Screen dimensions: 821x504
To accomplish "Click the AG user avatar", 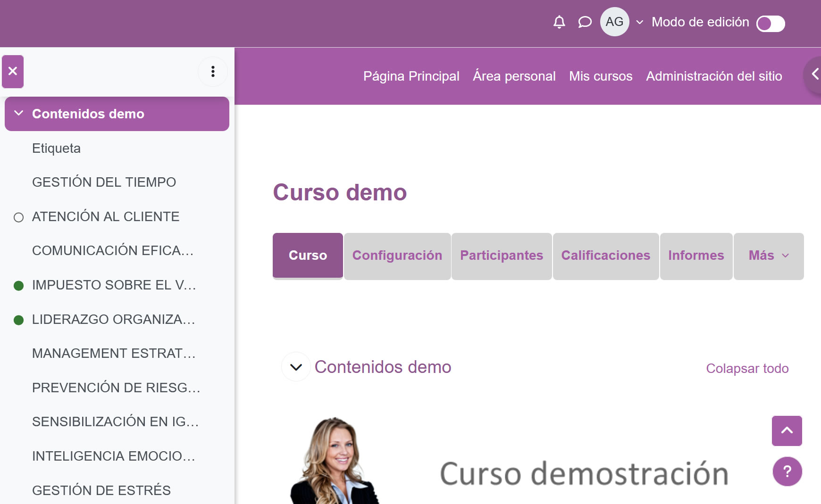I will click(x=614, y=22).
